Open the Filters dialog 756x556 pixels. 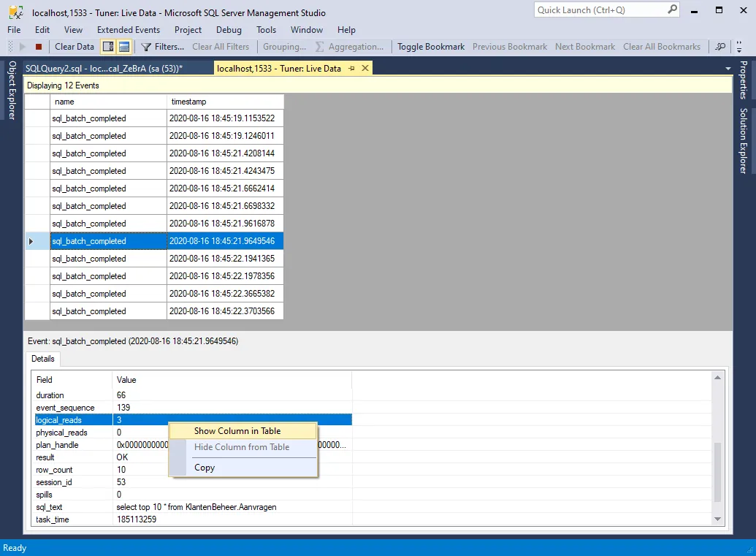[162, 47]
